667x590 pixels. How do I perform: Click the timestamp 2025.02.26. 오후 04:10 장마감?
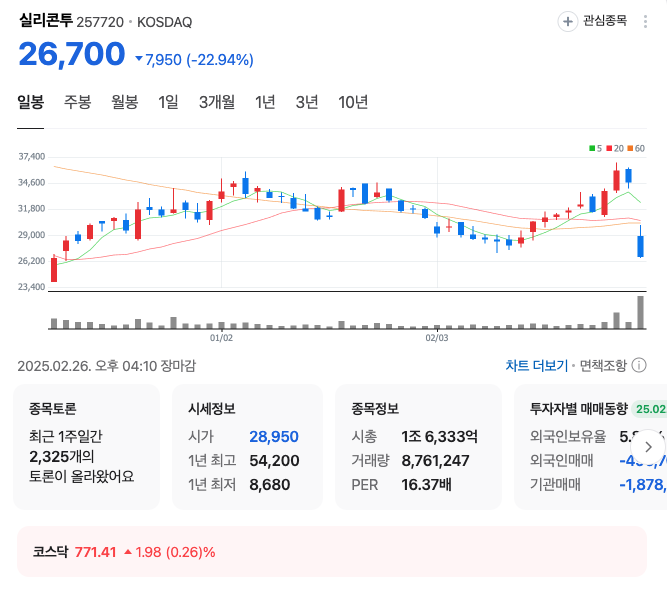pyautogui.click(x=106, y=366)
